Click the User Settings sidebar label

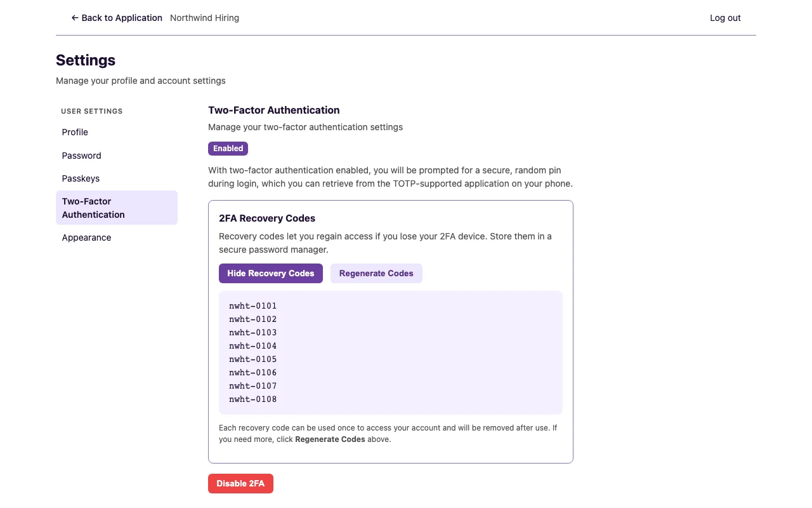click(x=92, y=111)
